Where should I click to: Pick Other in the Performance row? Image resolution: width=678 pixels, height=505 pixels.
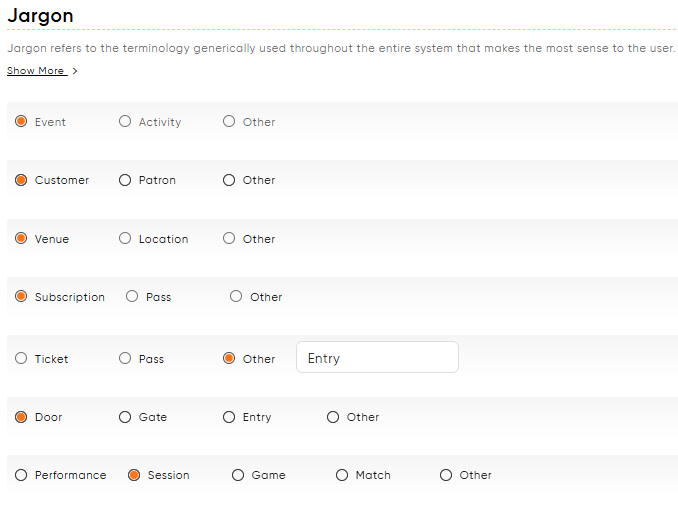tap(446, 475)
